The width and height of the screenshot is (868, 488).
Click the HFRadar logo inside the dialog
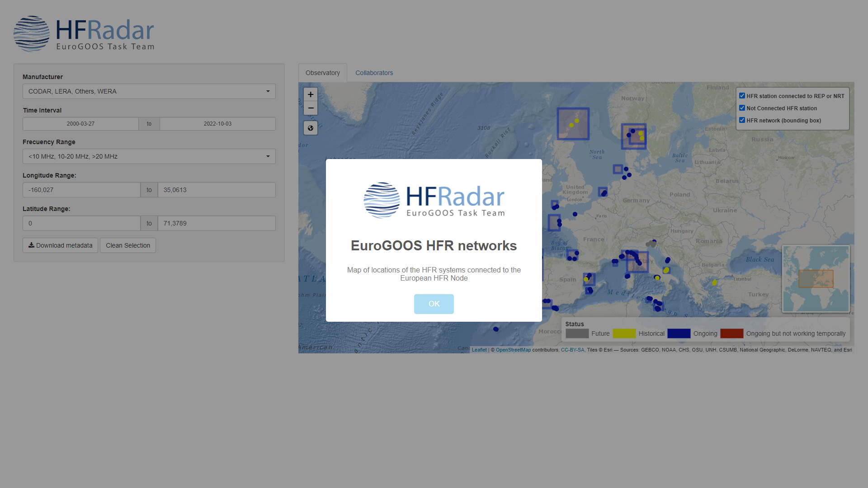(x=434, y=200)
